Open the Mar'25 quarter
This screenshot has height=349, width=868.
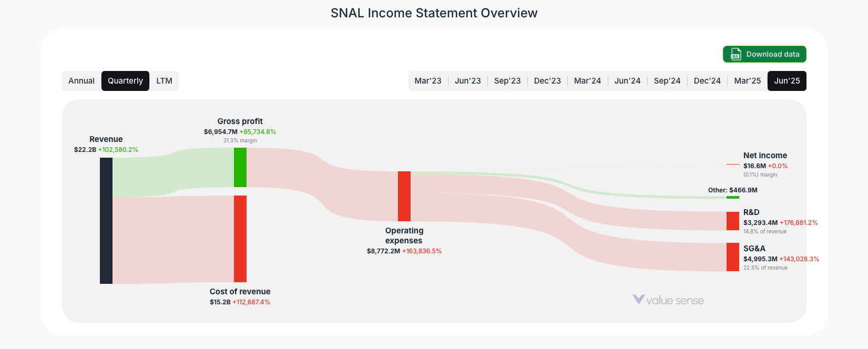[747, 80]
